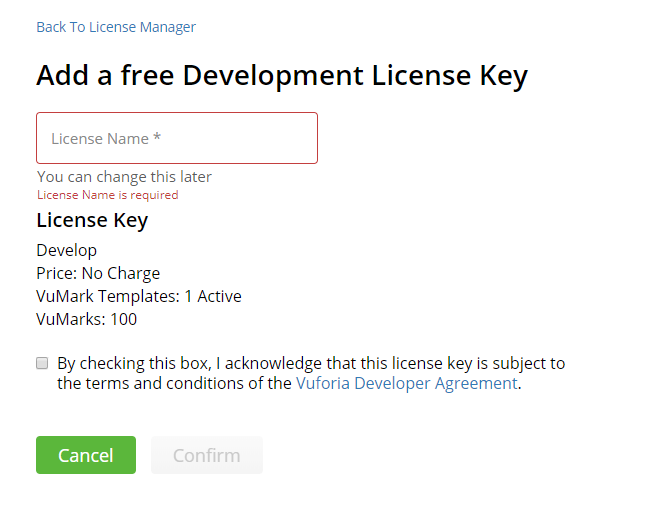Image resolution: width=659 pixels, height=513 pixels.
Task: Tick the license agreement acknowledgement checkbox
Action: point(42,363)
